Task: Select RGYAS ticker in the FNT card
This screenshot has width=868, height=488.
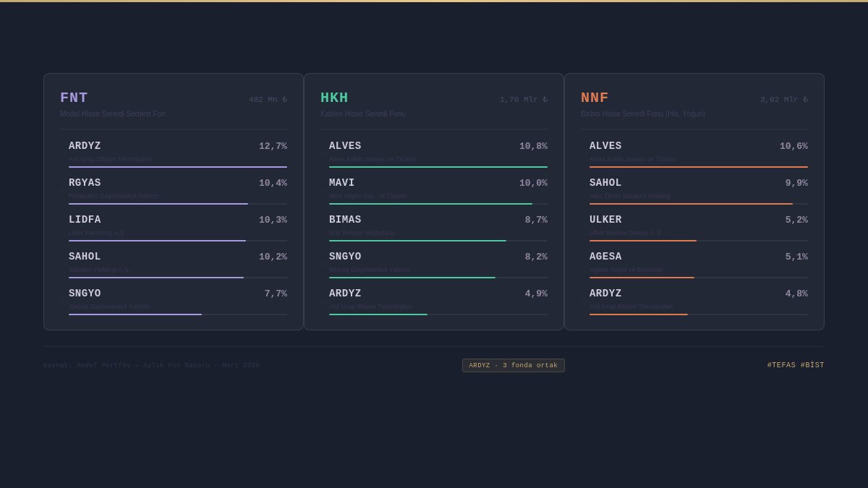Action: pos(85,183)
